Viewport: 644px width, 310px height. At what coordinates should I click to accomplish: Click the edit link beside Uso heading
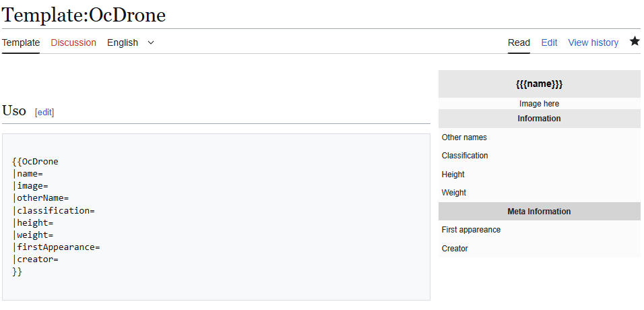(x=44, y=112)
